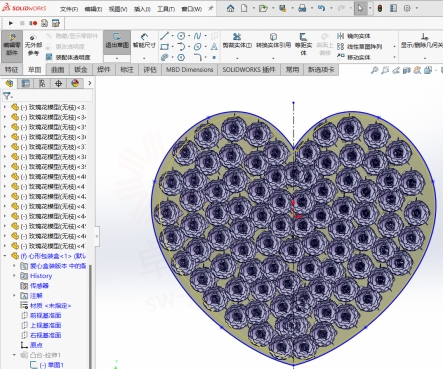Select the sketch Text tool
Screen dimensions: 444x369
214,47
